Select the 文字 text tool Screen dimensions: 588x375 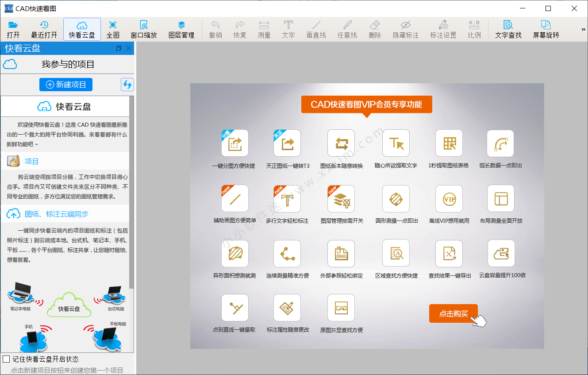(x=288, y=29)
